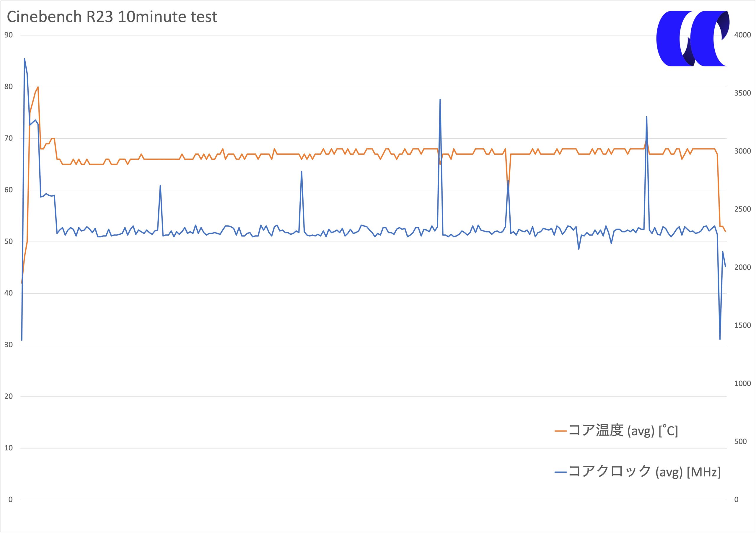Select the chart title Cinebench R23 10minute test

[112, 17]
